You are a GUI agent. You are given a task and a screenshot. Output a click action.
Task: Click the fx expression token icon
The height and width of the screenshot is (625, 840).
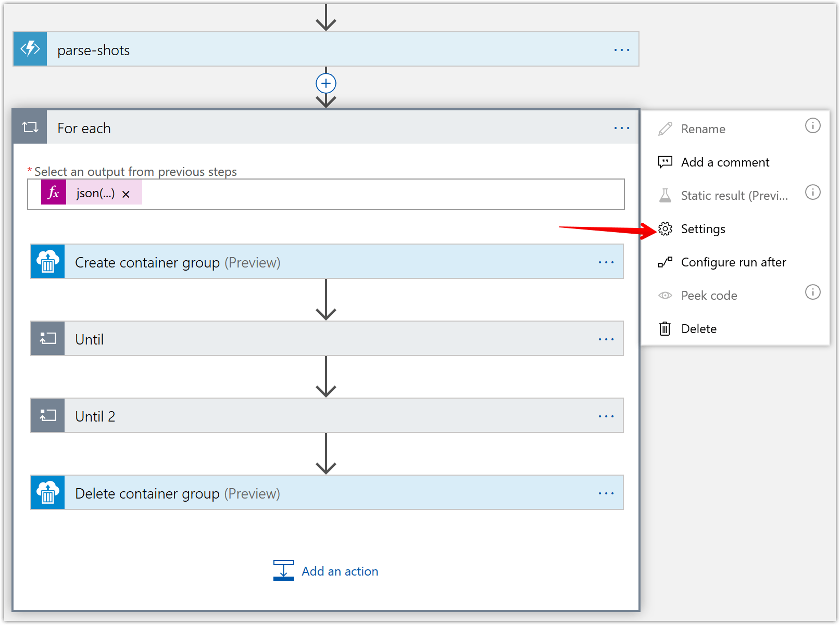coord(53,193)
